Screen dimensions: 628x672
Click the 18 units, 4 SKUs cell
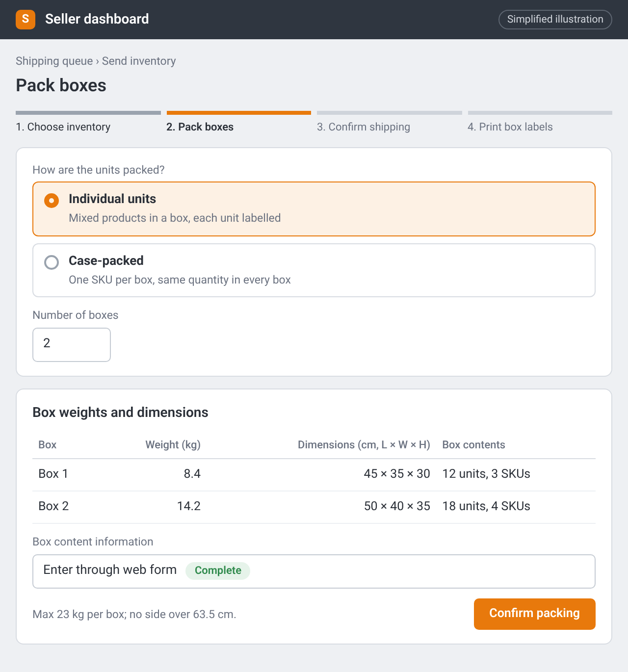(x=486, y=506)
